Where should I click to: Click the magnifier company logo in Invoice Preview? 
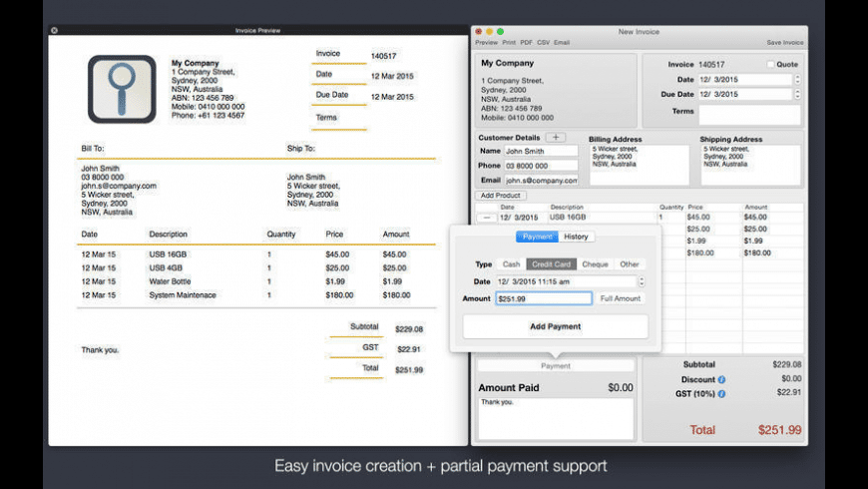coord(122,89)
